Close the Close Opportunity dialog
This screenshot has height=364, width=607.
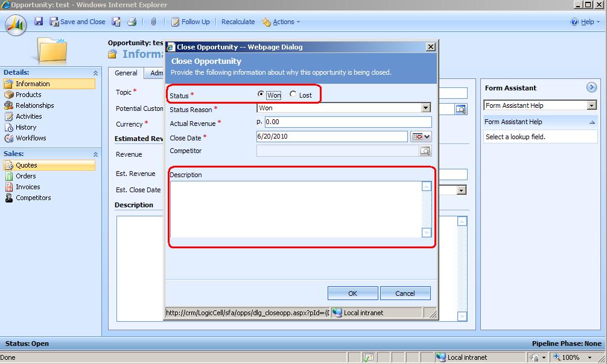tap(430, 47)
